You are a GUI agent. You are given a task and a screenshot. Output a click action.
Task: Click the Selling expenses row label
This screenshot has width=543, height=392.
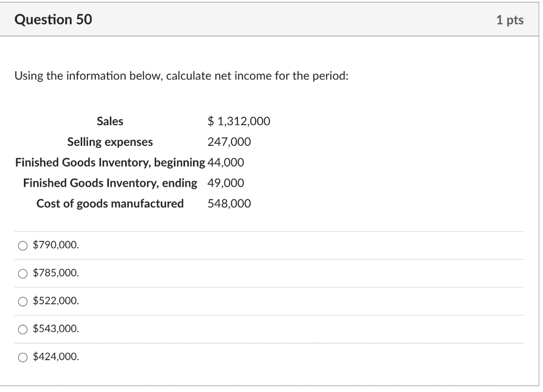point(110,142)
